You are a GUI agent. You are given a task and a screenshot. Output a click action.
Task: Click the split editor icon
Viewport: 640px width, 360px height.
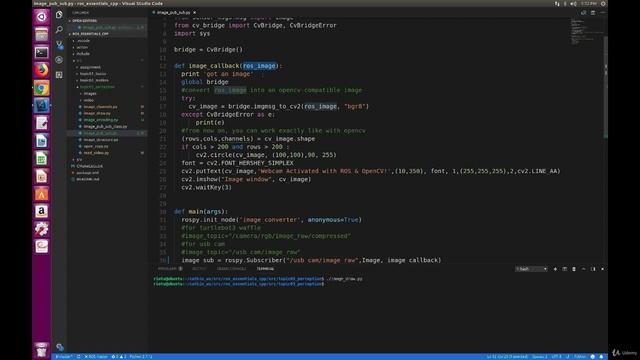(x=593, y=13)
